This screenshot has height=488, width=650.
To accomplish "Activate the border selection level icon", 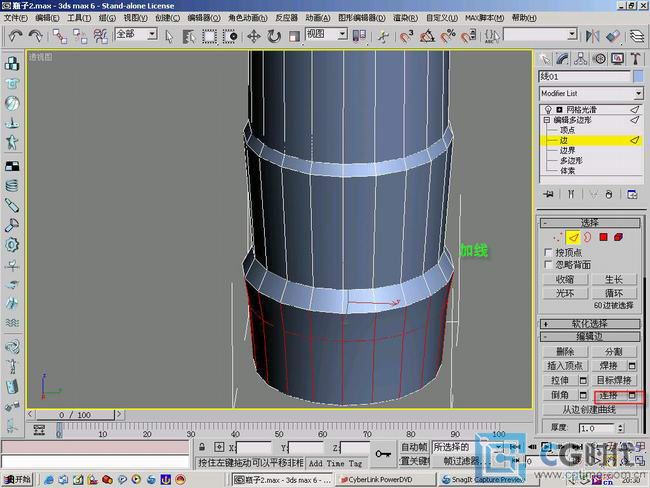I will click(587, 237).
